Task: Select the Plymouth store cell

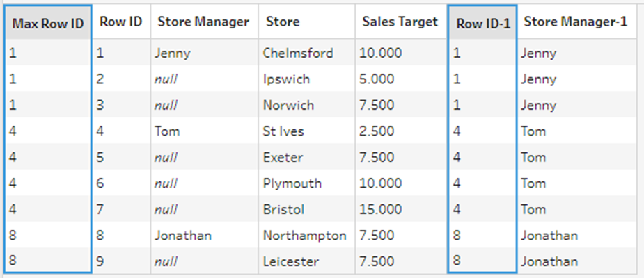Action: (x=292, y=183)
